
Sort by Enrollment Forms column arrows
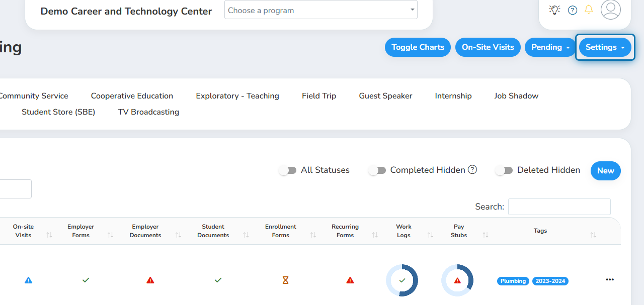(313, 235)
